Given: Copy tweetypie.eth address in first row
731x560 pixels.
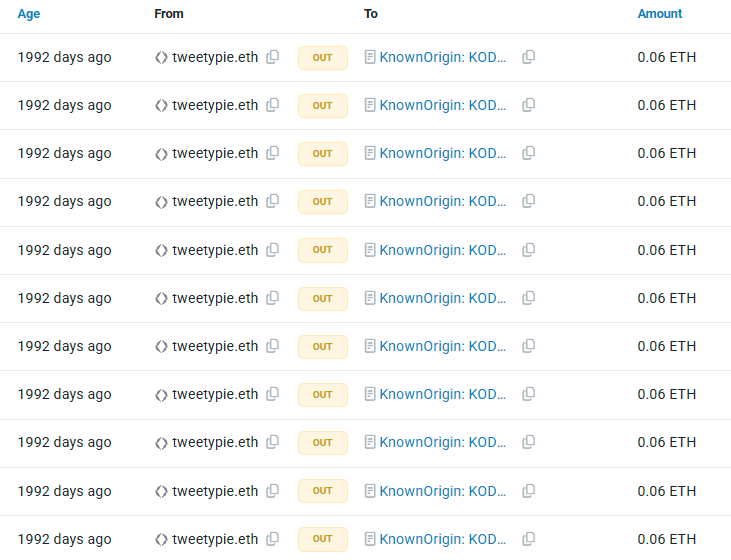Looking at the screenshot, I should point(273,57).
